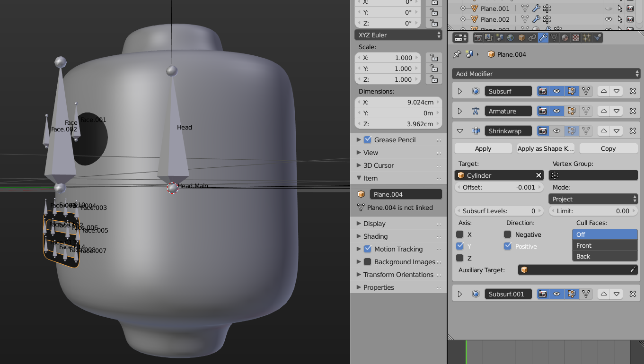Enable the X axis checkbox
Screen dimensions: 644x364
click(x=459, y=234)
